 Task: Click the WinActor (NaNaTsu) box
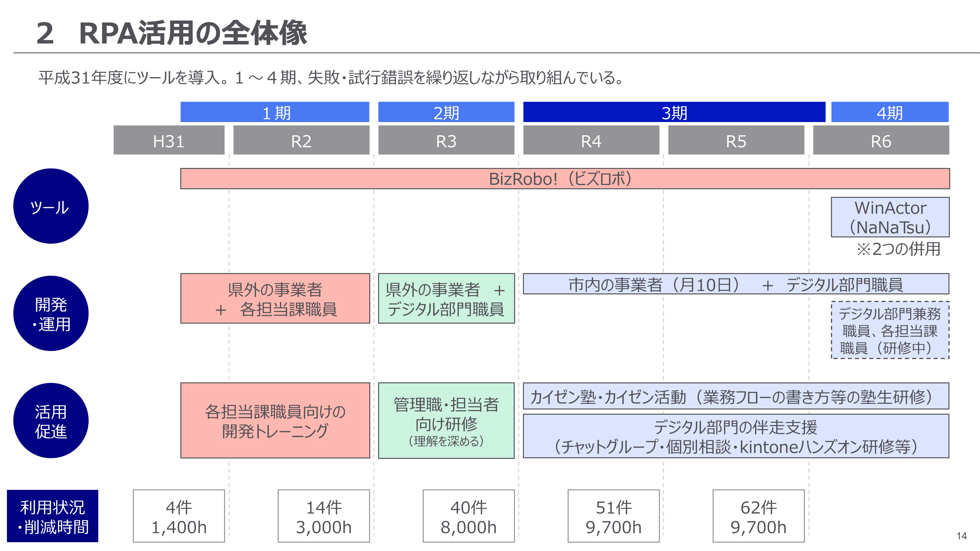[890, 217]
